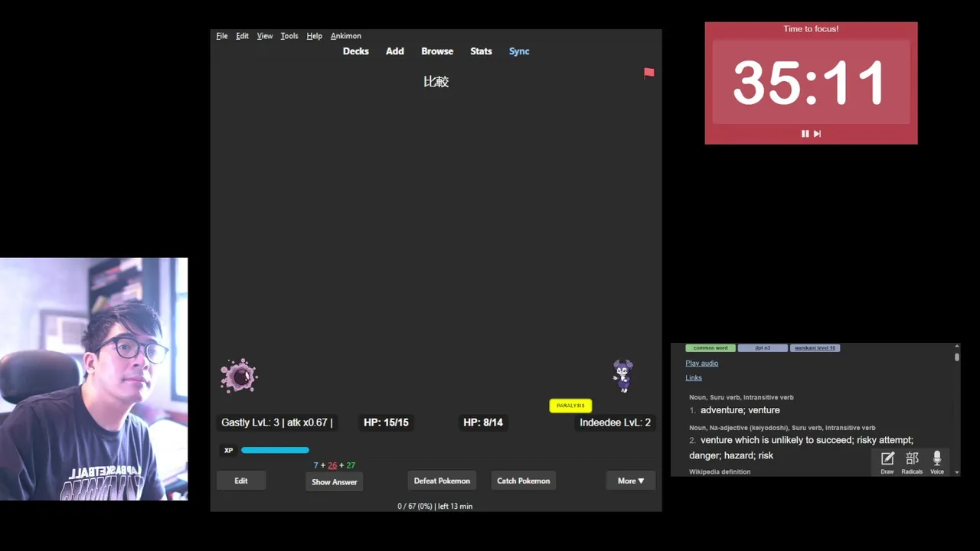Click the wanikani level 16 tag
Image resolution: width=980 pixels, height=551 pixels.
click(x=815, y=348)
